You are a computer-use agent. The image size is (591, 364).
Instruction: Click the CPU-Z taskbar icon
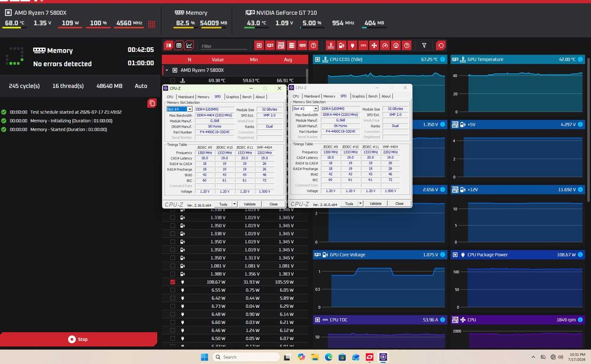pyautogui.click(x=383, y=357)
